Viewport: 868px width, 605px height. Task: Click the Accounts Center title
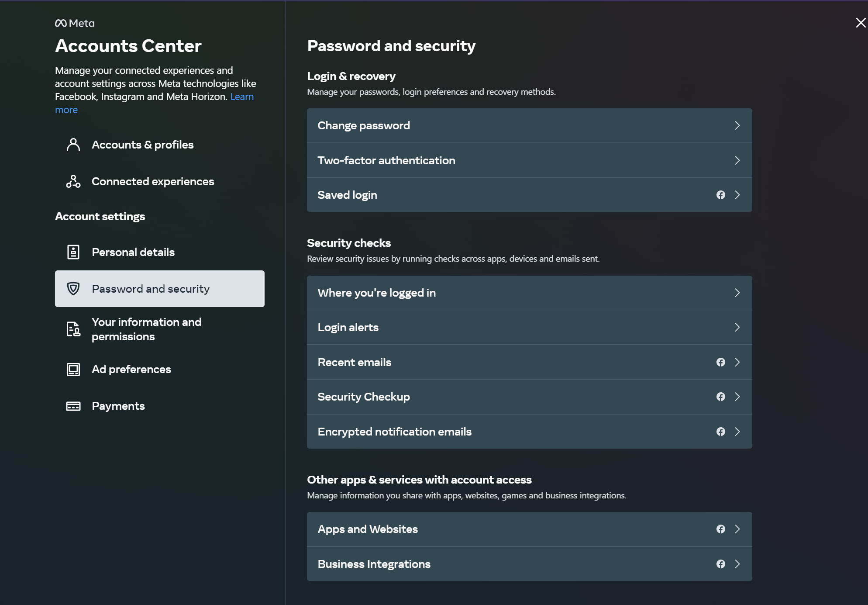[128, 46]
